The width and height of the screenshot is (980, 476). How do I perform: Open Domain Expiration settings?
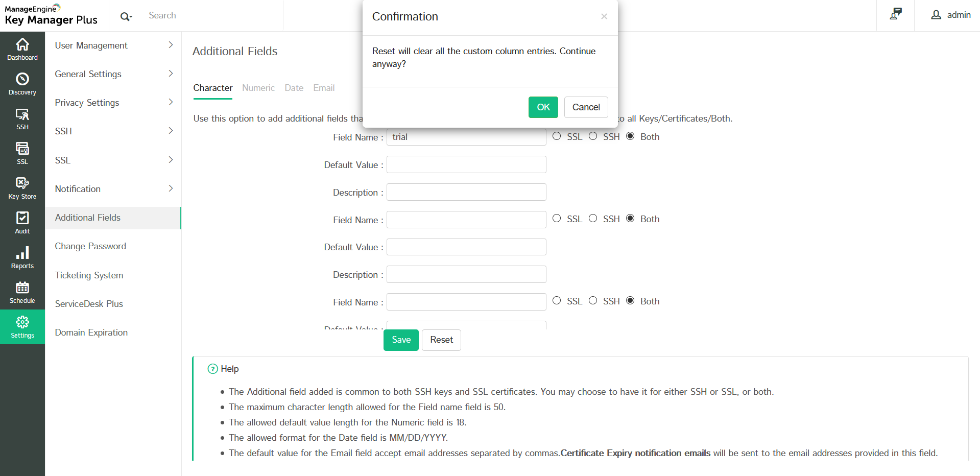91,332
